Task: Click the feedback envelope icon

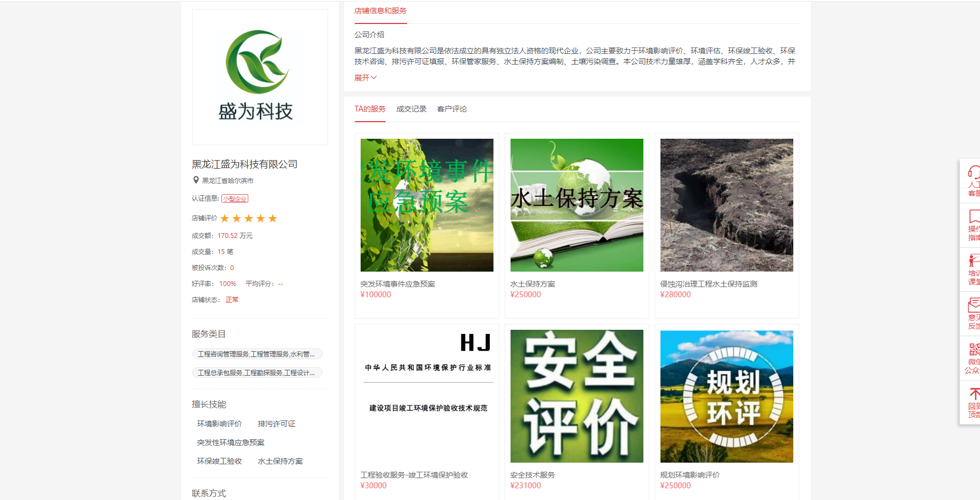Action: coord(974,305)
